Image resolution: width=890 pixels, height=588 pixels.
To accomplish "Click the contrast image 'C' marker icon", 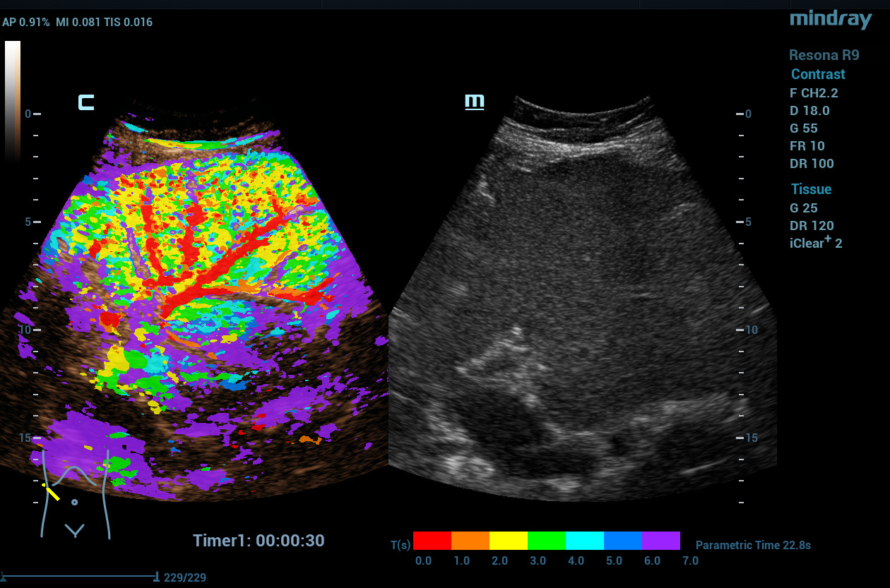I will 86,103.
